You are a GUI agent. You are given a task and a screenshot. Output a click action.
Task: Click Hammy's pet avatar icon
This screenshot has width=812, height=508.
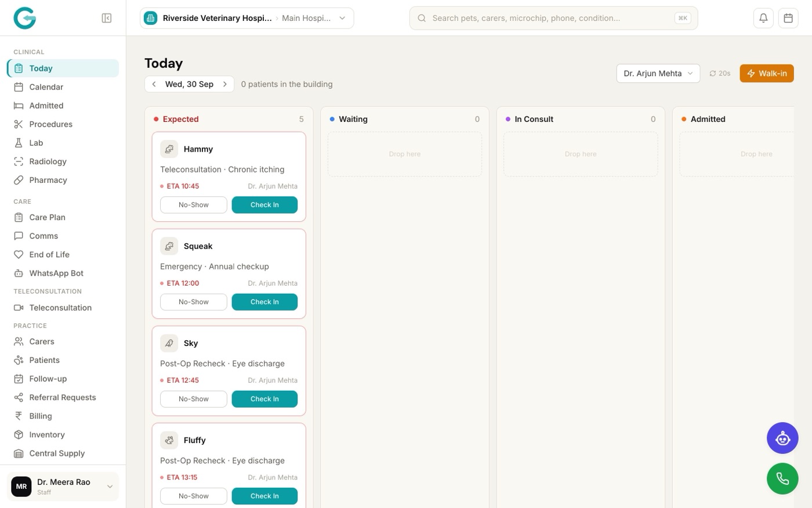pyautogui.click(x=169, y=149)
